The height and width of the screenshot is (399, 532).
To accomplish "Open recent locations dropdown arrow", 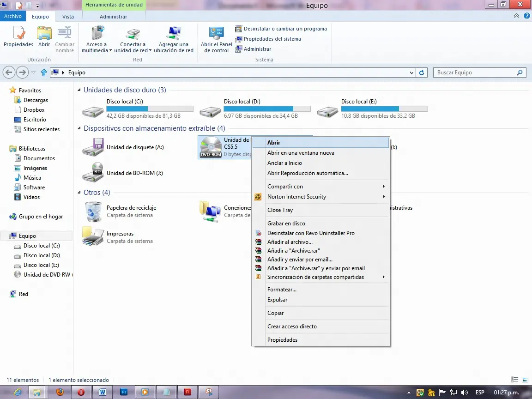I will click(34, 72).
